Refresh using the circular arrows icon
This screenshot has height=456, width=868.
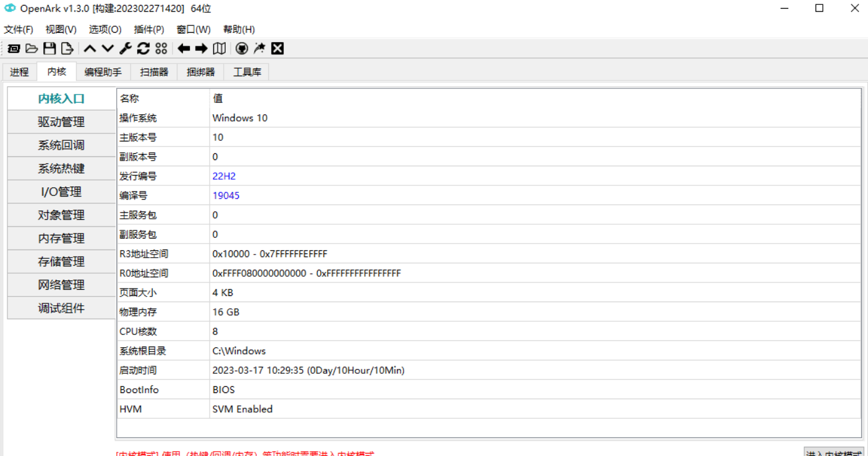tap(143, 48)
